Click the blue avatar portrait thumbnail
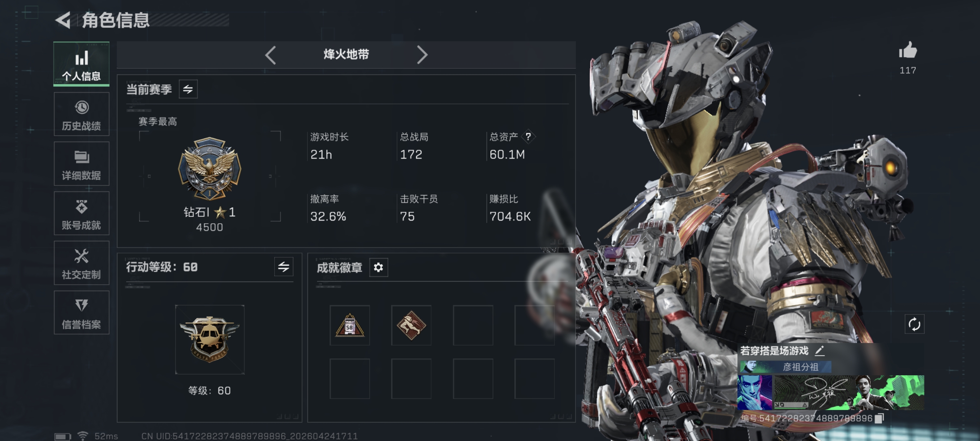This screenshot has width=980, height=441. (755, 392)
